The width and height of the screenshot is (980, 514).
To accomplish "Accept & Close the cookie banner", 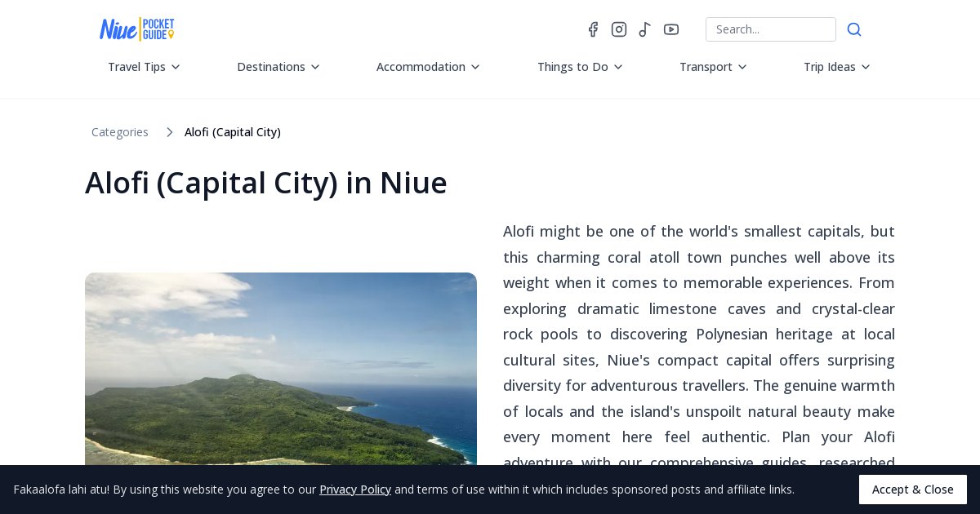I will [x=913, y=490].
